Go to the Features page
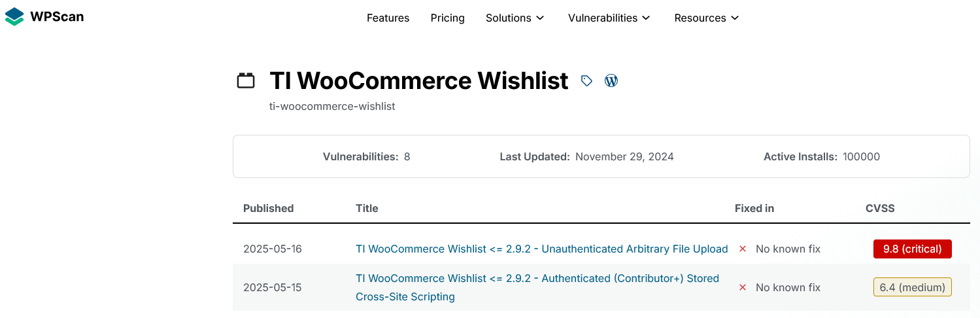 [388, 18]
